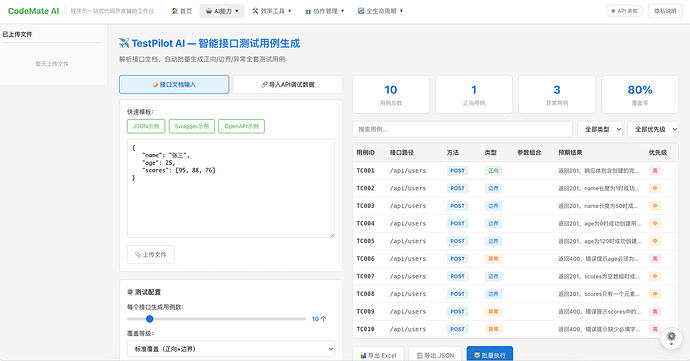The height and width of the screenshot is (361, 690).
Task: Select the TC006 case ID
Action: (365, 258)
